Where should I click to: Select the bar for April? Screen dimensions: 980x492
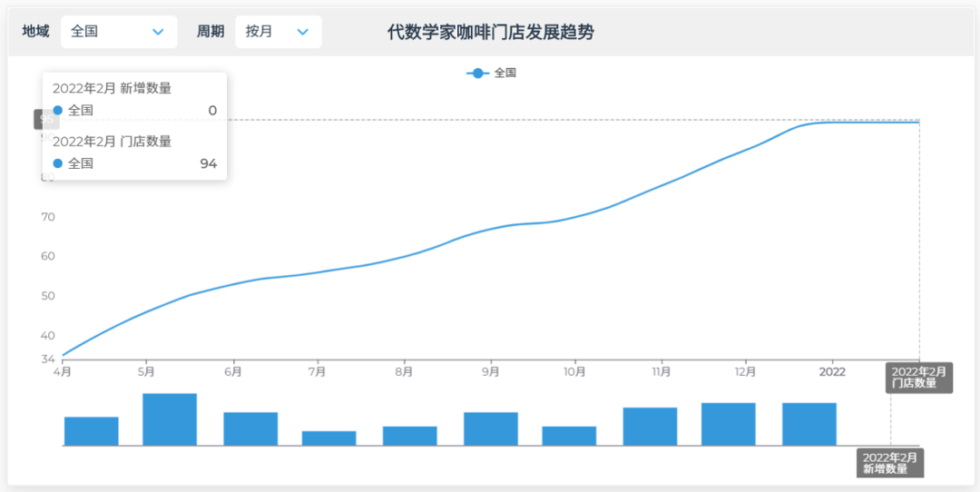click(91, 431)
